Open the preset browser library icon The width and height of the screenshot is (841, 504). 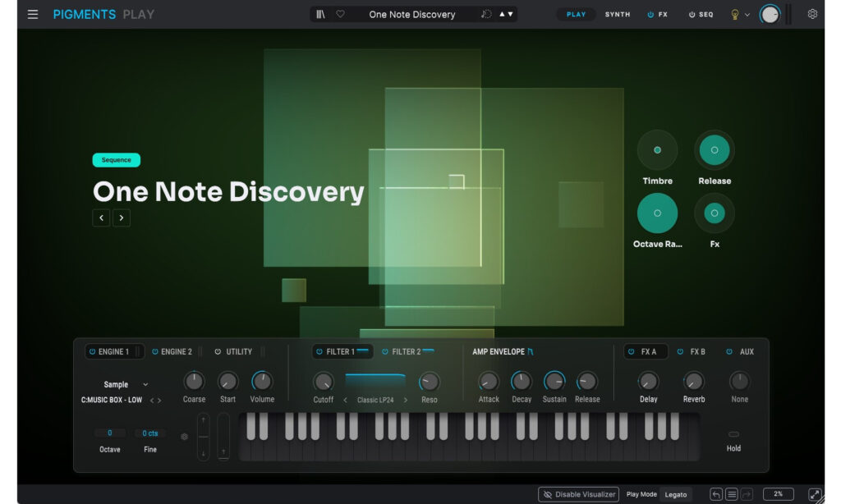pos(321,15)
